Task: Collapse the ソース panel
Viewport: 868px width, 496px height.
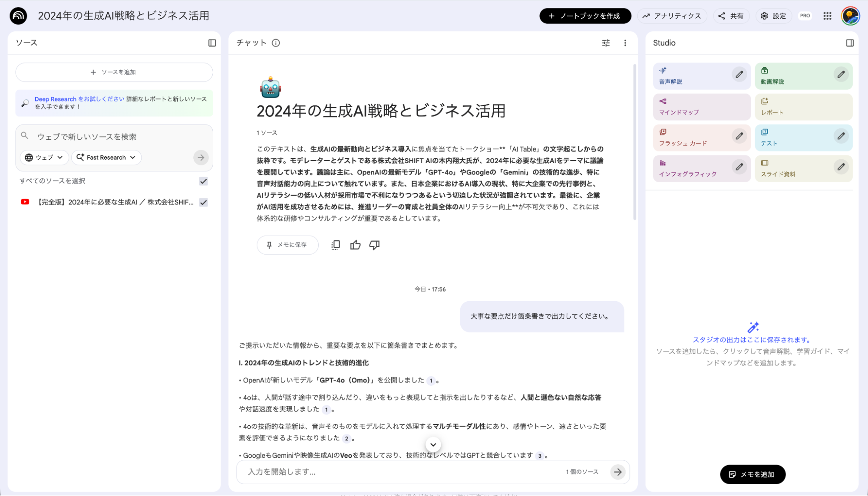Action: [212, 43]
